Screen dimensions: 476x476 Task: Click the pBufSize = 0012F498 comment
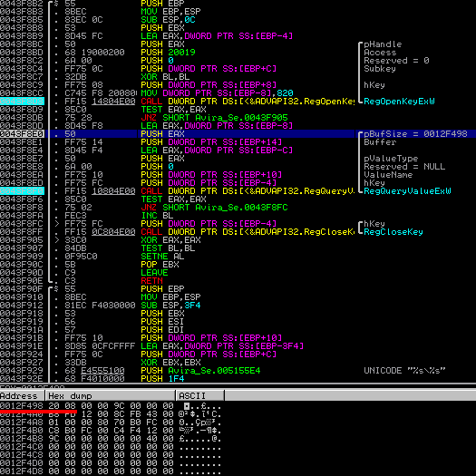pos(415,134)
